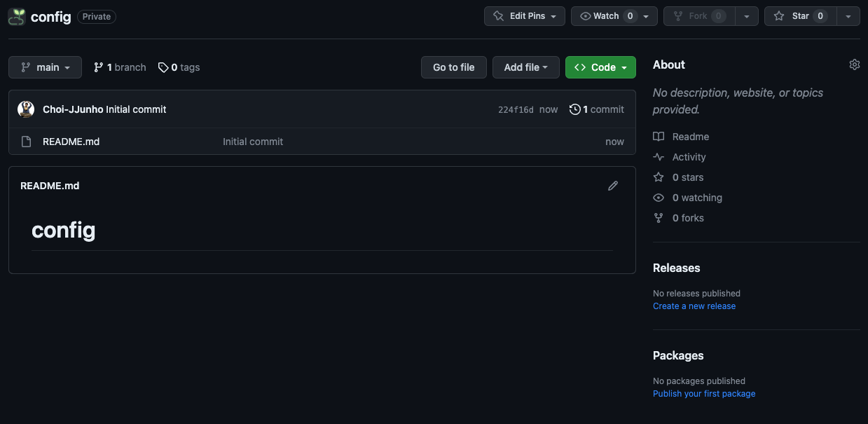Star the config repository
The height and width of the screenshot is (424, 868).
(x=799, y=16)
